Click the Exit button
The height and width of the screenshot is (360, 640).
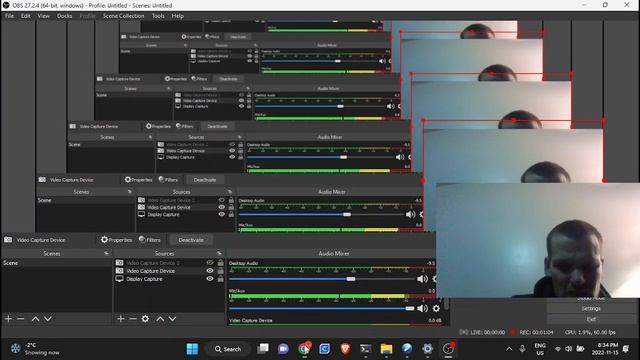point(591,319)
